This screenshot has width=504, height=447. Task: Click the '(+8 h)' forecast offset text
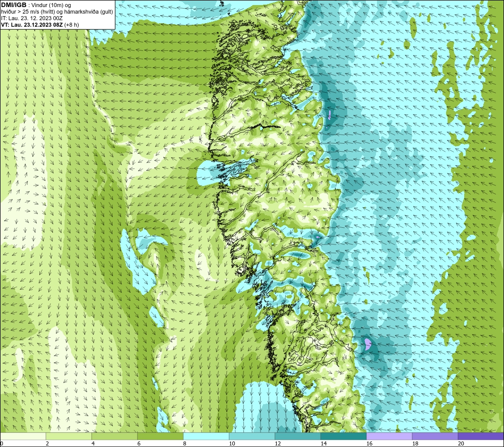[72, 25]
